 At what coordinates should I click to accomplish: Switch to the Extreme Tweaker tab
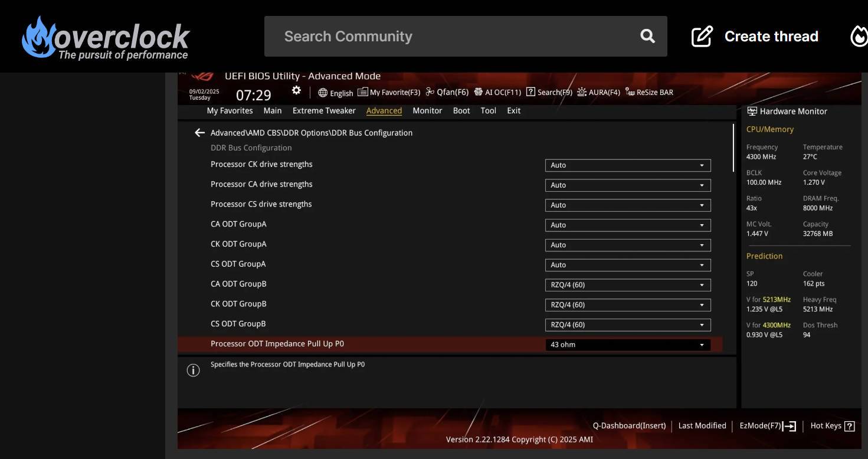click(x=323, y=110)
